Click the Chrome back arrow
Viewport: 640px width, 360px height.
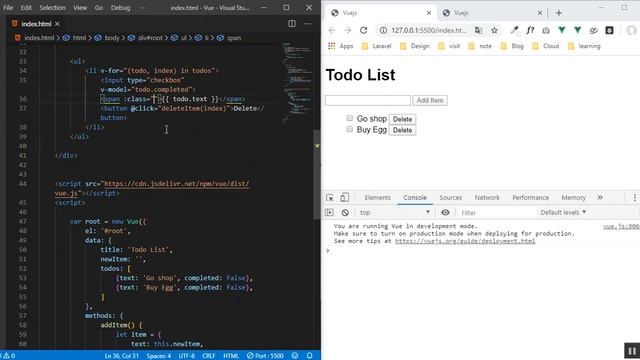331,30
